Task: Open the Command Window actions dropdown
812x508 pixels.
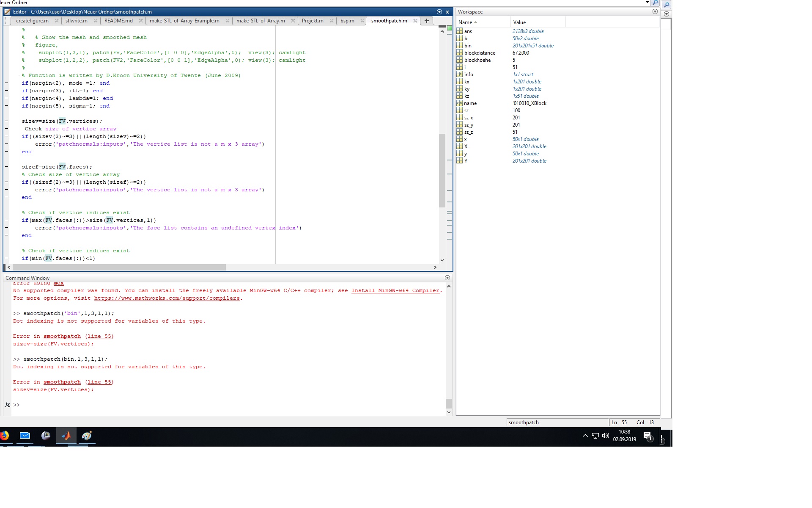Action: click(x=447, y=278)
